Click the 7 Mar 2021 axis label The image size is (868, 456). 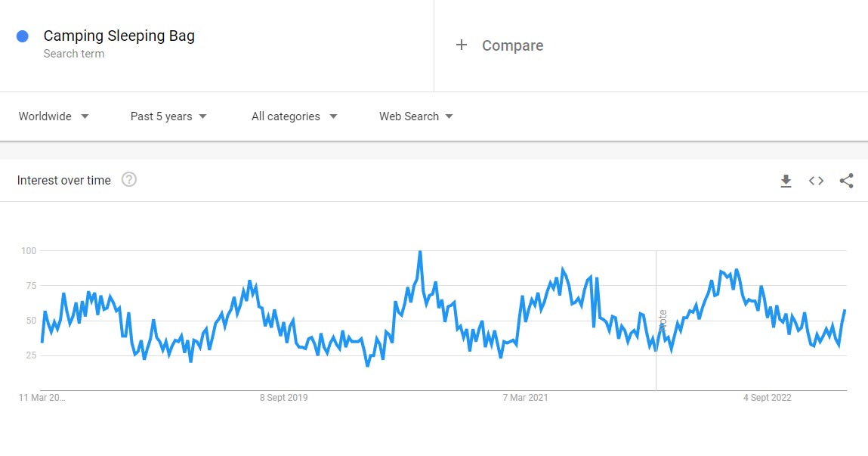525,398
